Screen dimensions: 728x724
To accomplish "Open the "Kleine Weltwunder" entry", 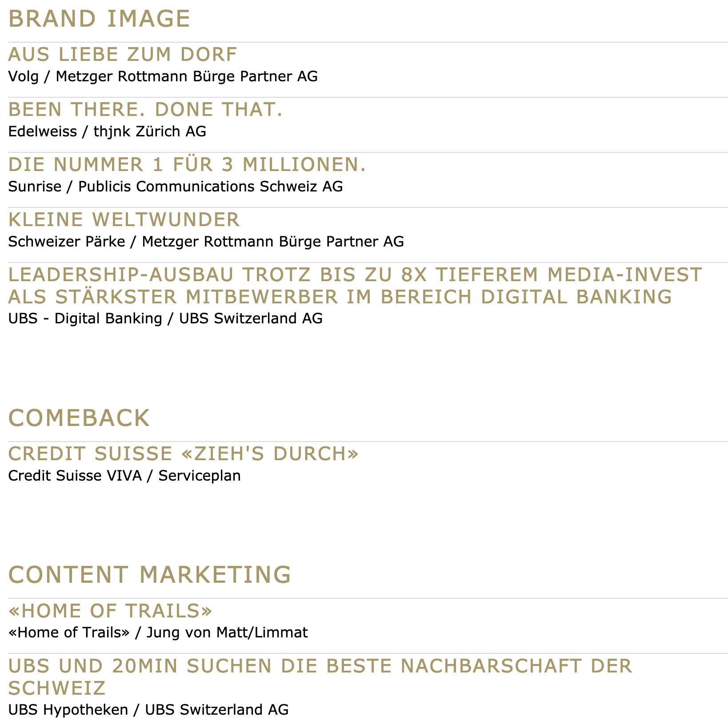I will click(124, 219).
